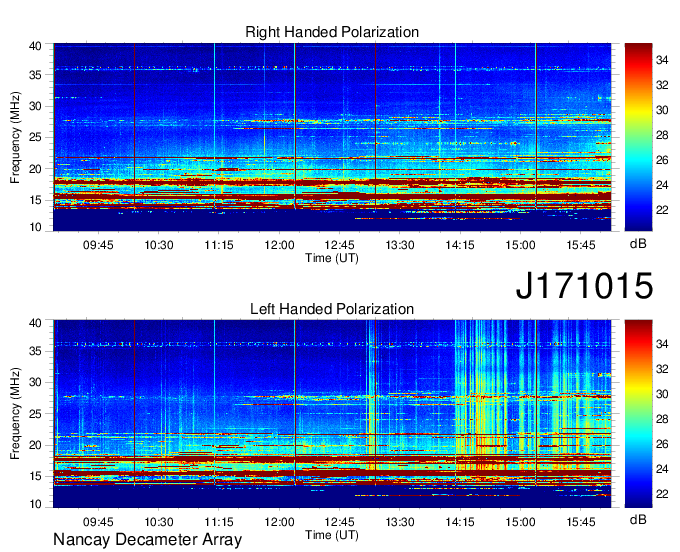Click the 11:15 time tick under Right Handed plot

click(219, 245)
